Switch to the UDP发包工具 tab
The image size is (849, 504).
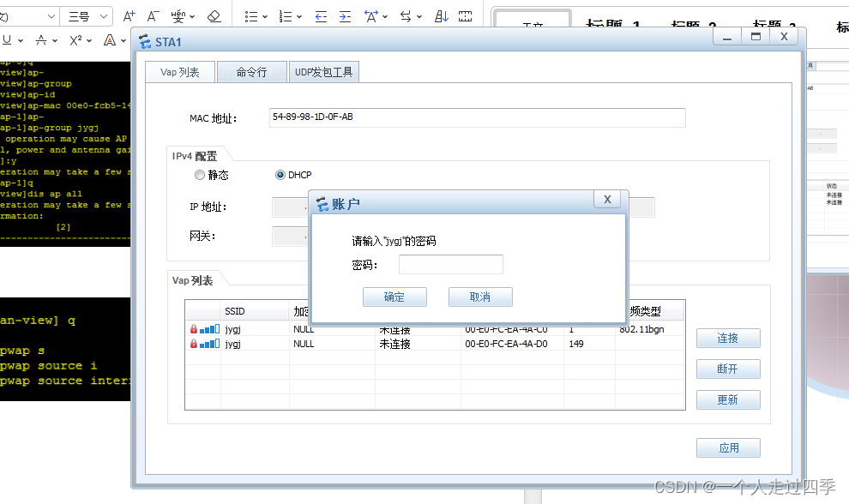[x=324, y=72]
